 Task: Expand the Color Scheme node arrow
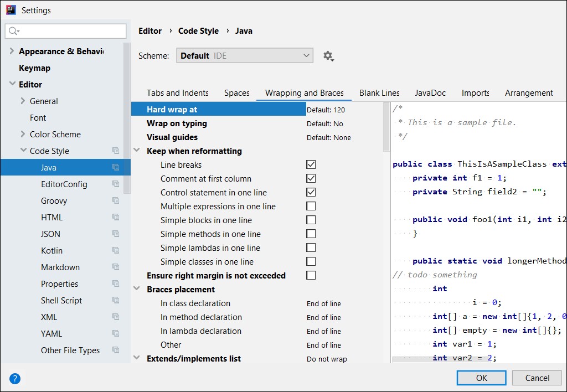click(23, 134)
